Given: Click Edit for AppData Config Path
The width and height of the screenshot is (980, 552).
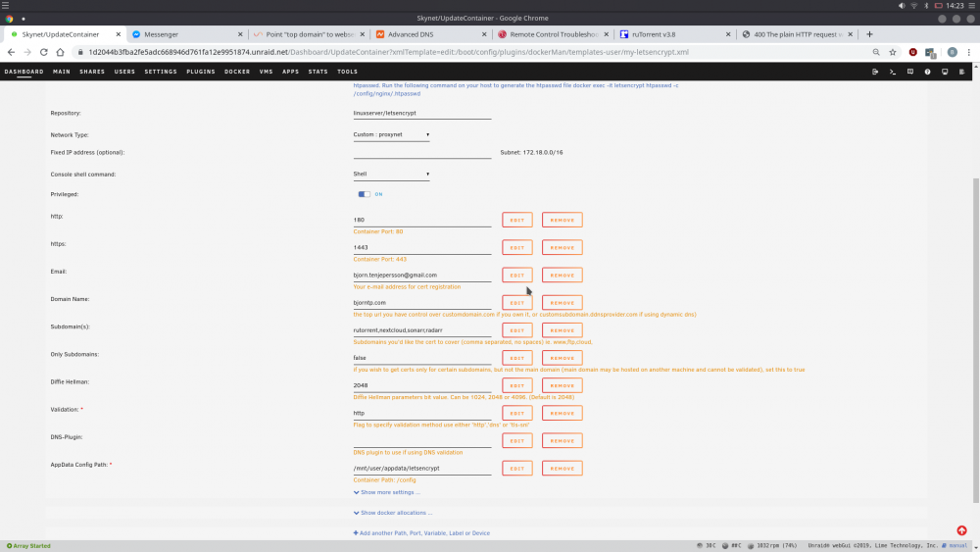Looking at the screenshot, I should tap(516, 469).
